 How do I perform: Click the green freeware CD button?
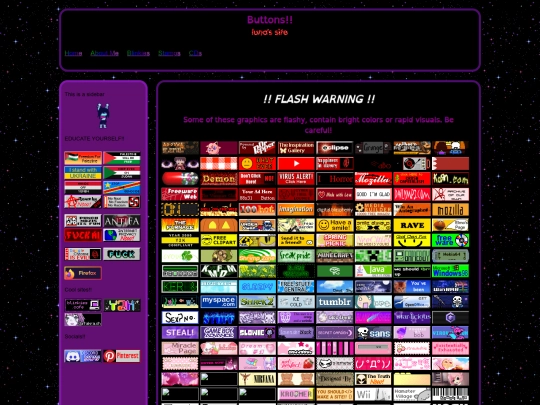450,240
